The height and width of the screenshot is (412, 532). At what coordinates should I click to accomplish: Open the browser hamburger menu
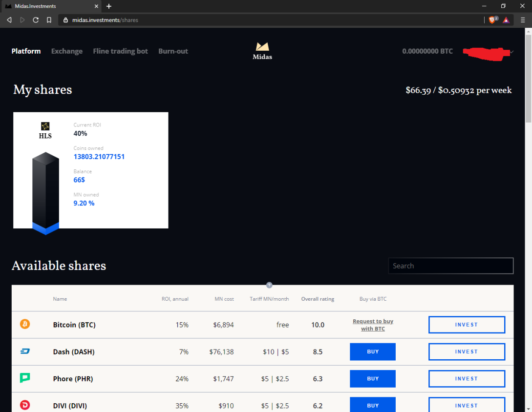click(523, 20)
